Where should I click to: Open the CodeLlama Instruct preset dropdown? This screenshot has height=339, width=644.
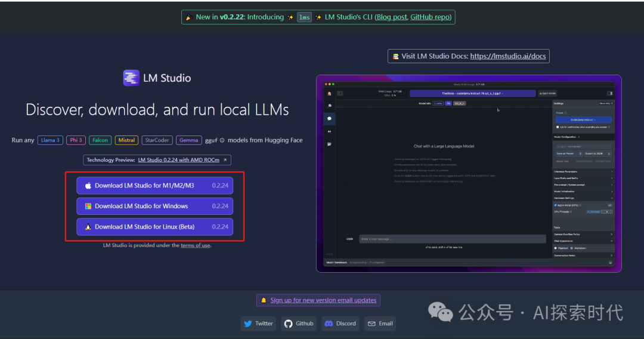(x=583, y=119)
